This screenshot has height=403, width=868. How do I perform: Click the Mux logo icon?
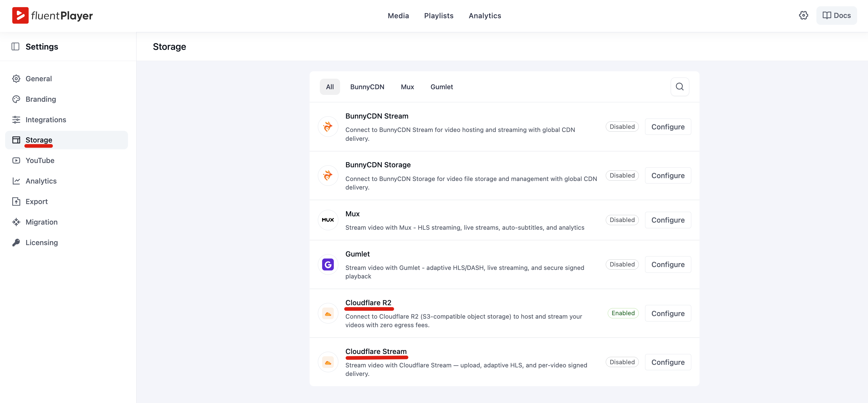click(x=328, y=220)
